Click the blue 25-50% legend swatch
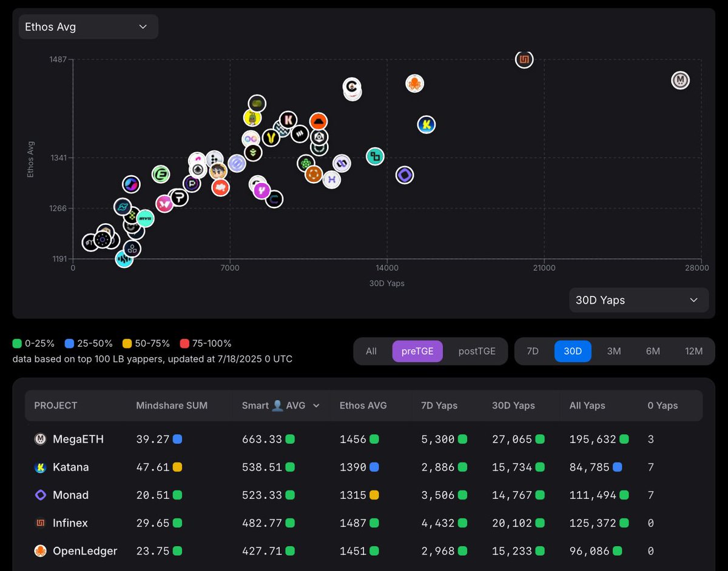Screen dimensions: 728x571 click(x=69, y=344)
